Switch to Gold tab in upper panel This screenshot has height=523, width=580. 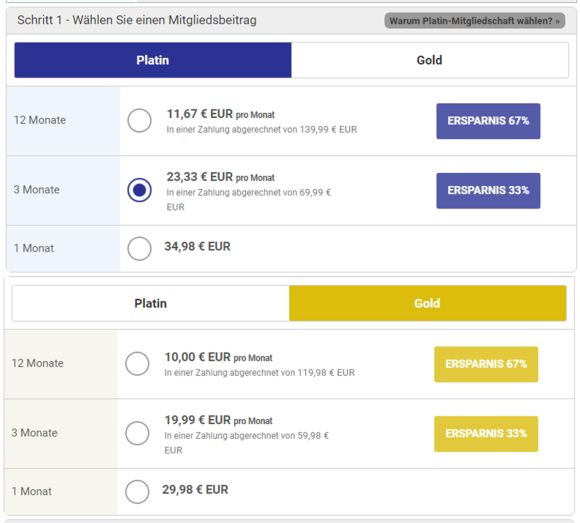coord(430,60)
